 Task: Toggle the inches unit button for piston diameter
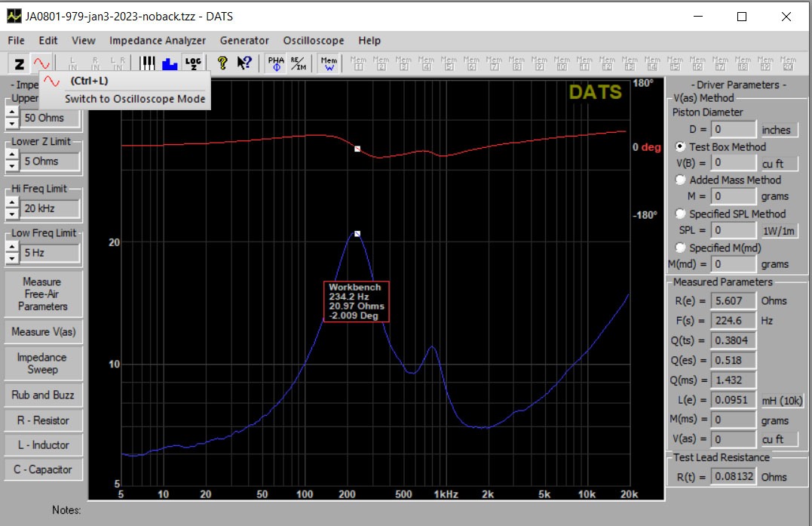pyautogui.click(x=779, y=130)
